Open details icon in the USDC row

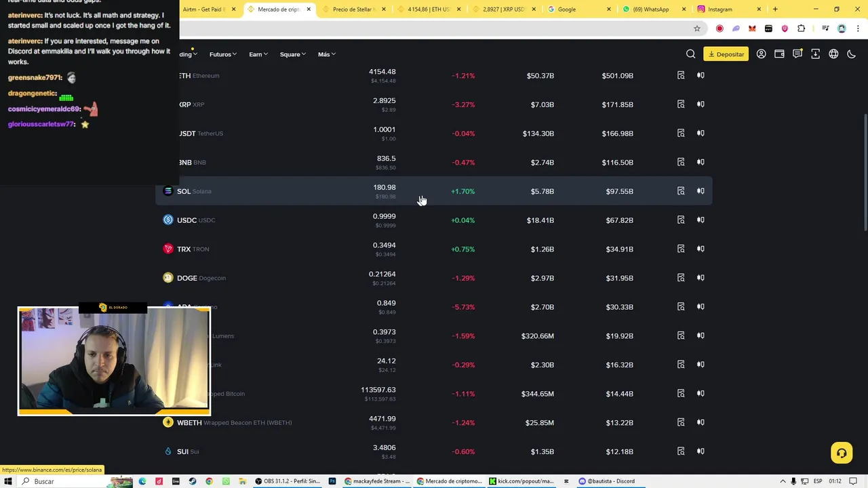(681, 220)
